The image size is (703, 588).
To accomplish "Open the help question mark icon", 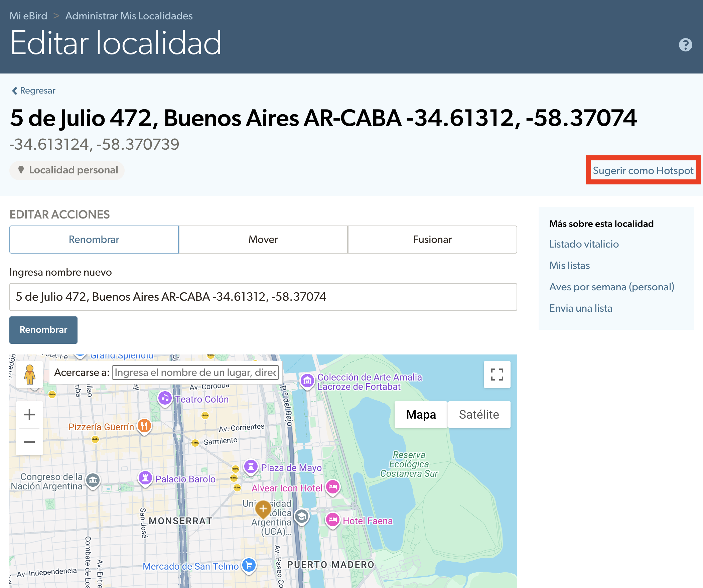I will [685, 44].
